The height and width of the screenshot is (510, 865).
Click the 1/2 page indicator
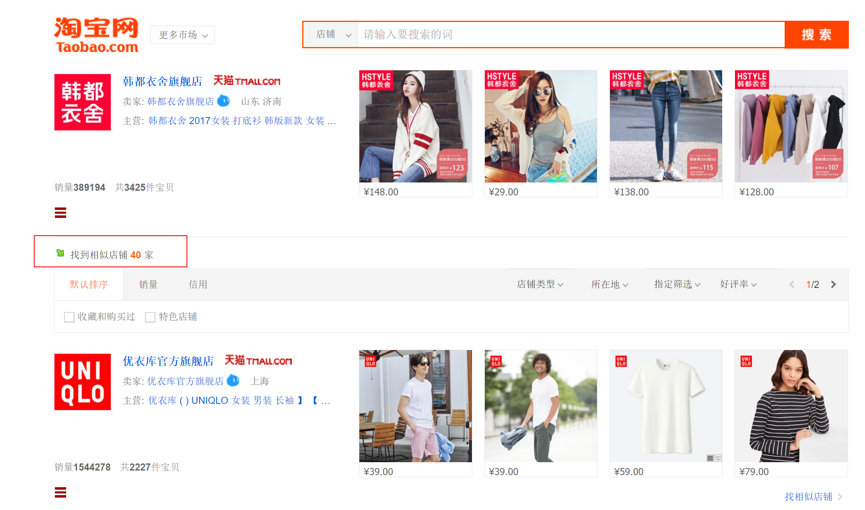[813, 285]
